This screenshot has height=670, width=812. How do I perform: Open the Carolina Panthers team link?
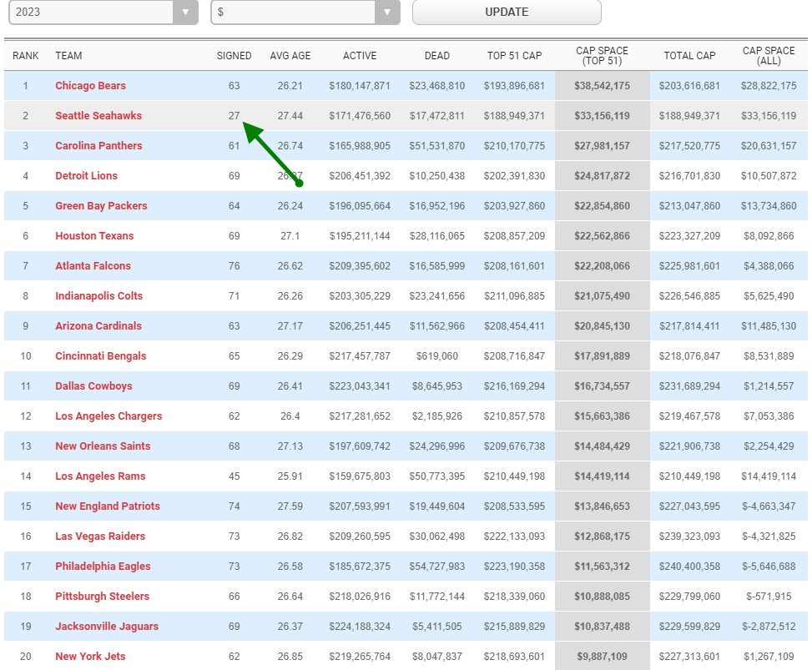pyautogui.click(x=98, y=146)
